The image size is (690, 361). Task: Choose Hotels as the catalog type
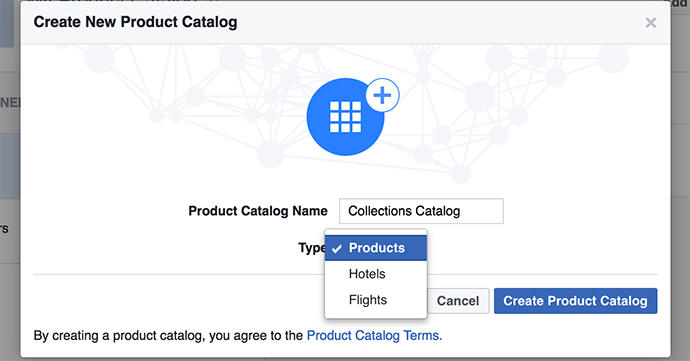[376, 274]
